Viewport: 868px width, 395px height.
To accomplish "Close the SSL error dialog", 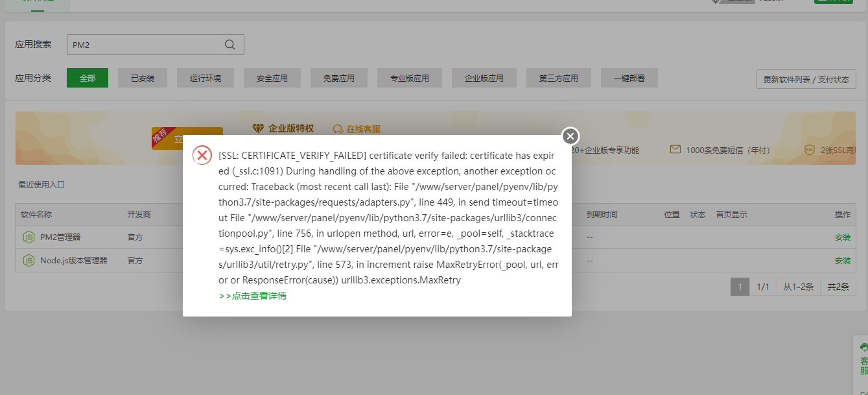I will (x=570, y=136).
